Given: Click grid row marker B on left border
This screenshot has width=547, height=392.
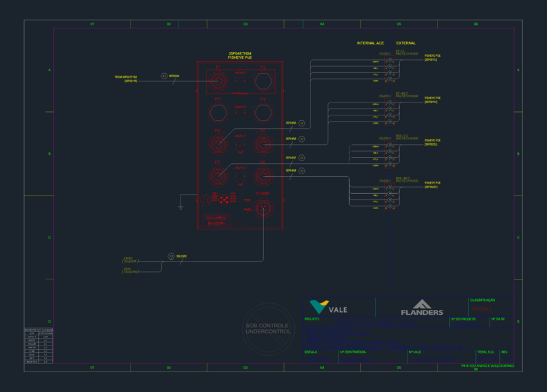Looking at the screenshot, I should (x=49, y=154).
